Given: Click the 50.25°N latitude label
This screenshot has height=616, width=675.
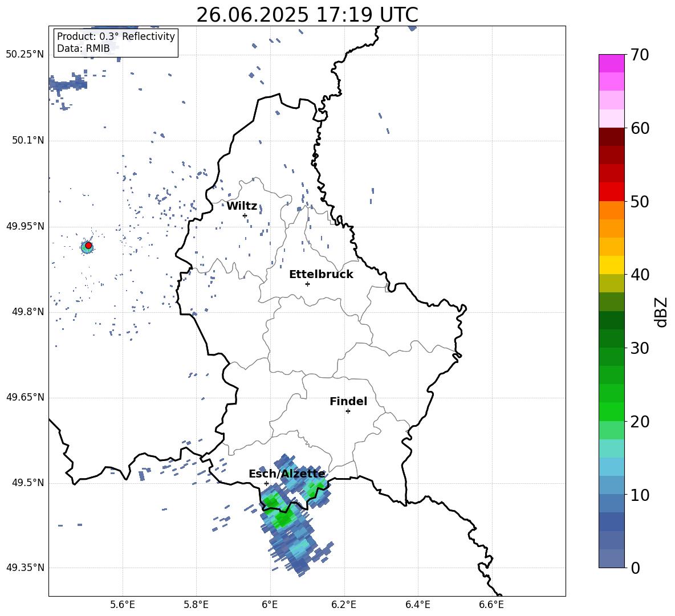Looking at the screenshot, I should [x=25, y=55].
